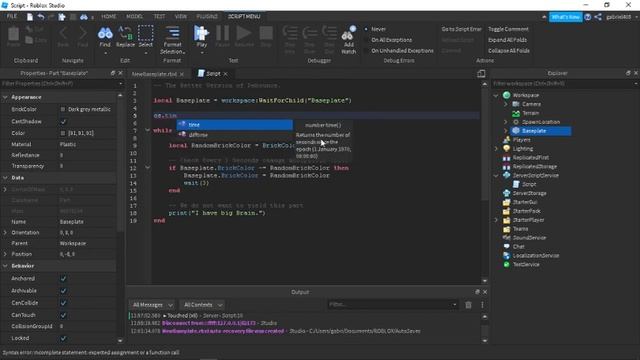Viewport: 640px width, 360px height.
Task: Click the Select tool icon
Action: 145,33
